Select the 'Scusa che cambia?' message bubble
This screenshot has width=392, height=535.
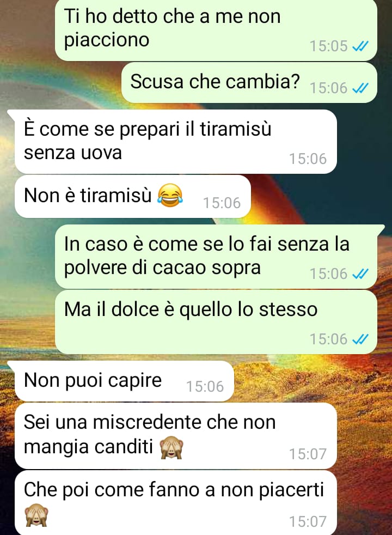click(x=249, y=83)
